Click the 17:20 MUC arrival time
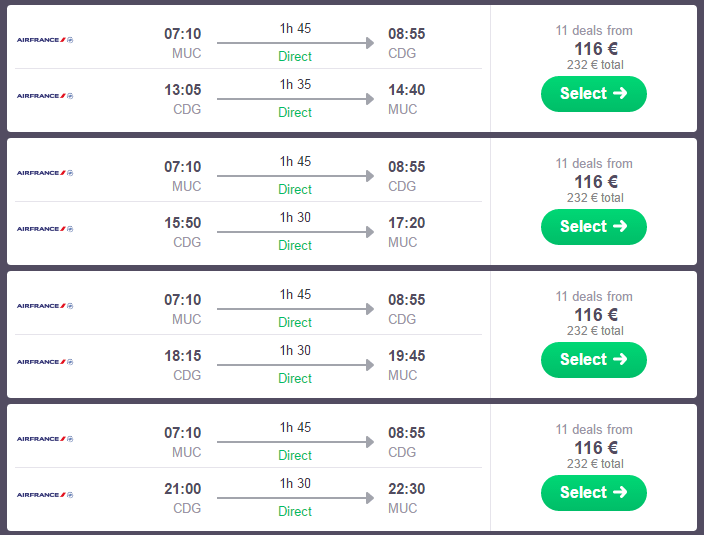The image size is (704, 535). pos(406,223)
